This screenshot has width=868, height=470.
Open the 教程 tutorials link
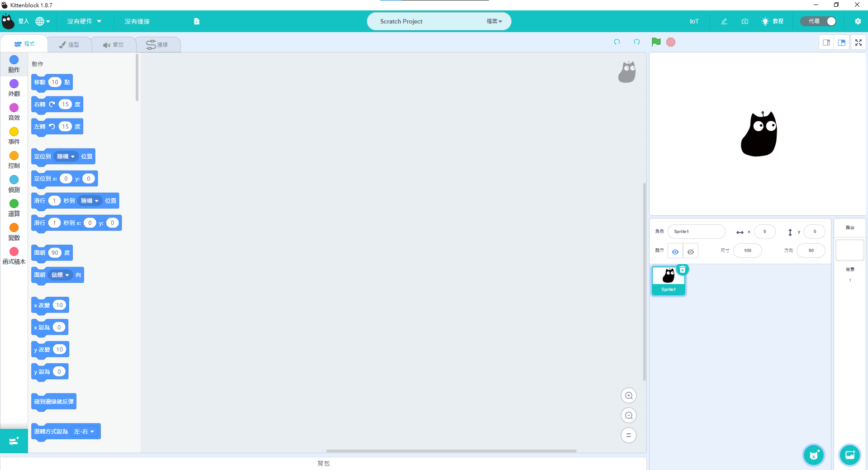[773, 21]
